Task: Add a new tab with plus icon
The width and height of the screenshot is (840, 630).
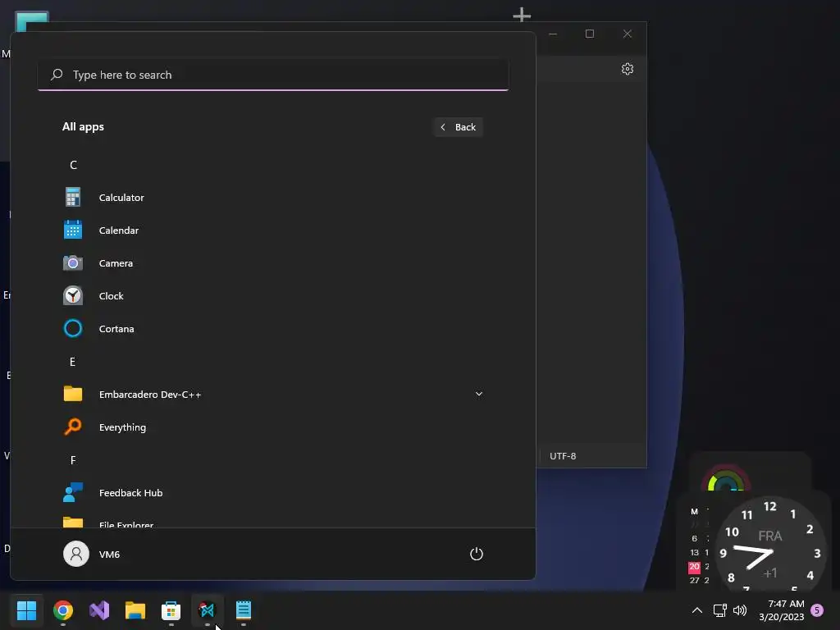Action: [x=521, y=15]
